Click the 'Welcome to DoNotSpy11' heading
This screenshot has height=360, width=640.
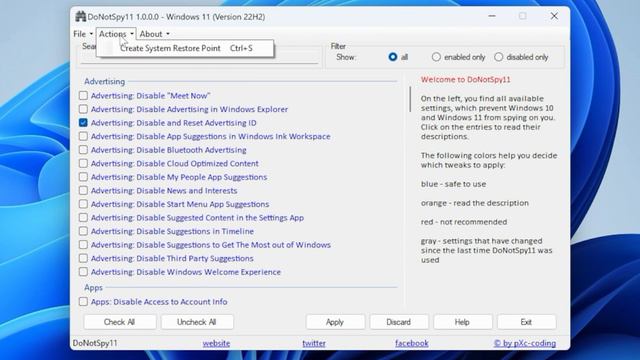click(466, 80)
